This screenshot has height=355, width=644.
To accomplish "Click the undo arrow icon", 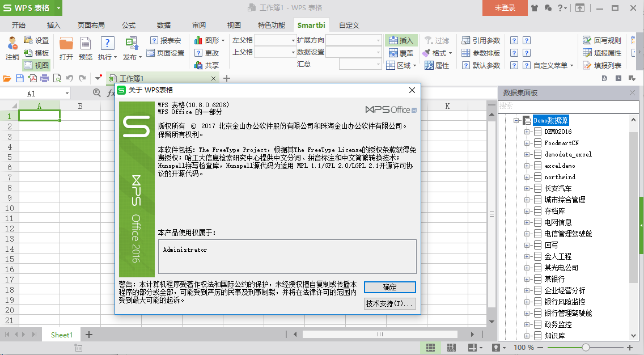I will pos(69,78).
